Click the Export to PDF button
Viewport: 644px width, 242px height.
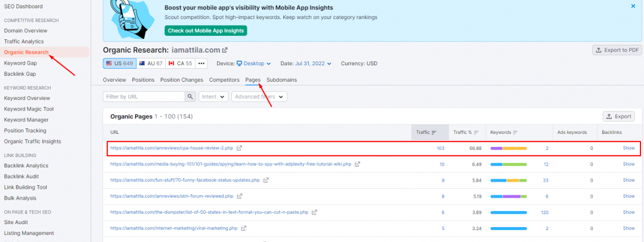tap(617, 50)
